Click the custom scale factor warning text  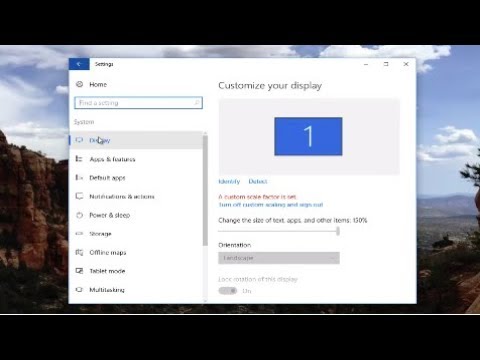click(x=258, y=197)
